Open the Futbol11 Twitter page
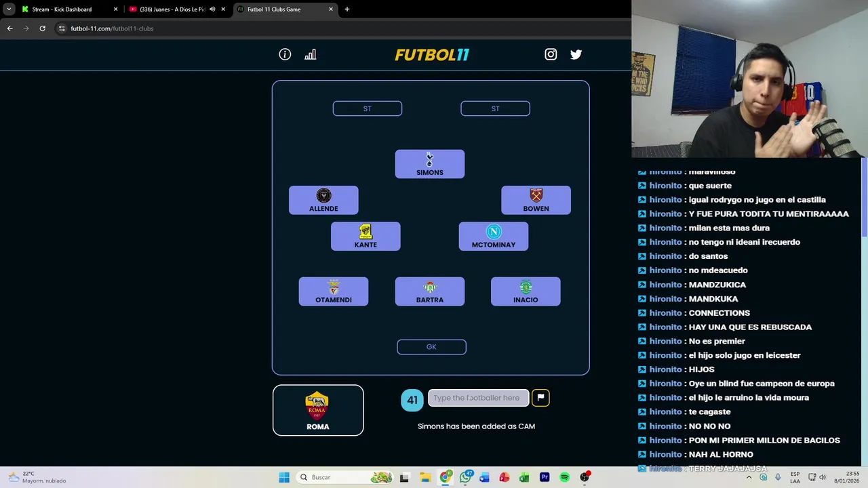 (576, 54)
